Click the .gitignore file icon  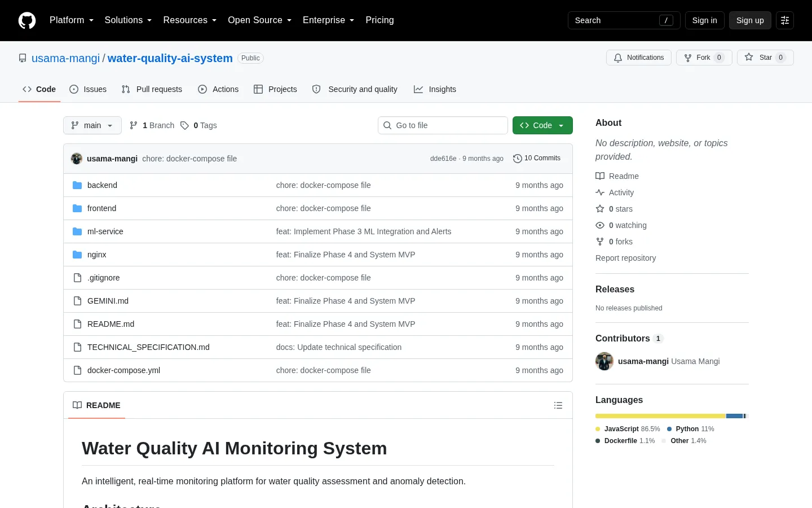coord(77,278)
